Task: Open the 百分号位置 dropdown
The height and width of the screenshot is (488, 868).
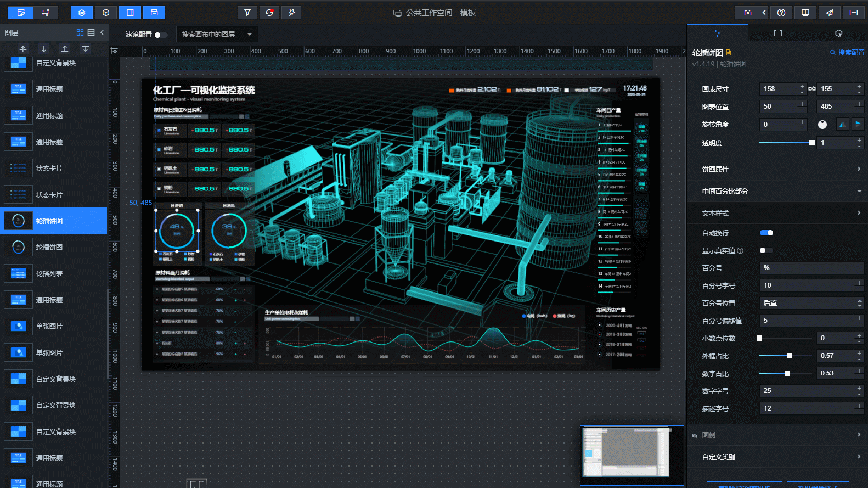Action: (x=811, y=303)
